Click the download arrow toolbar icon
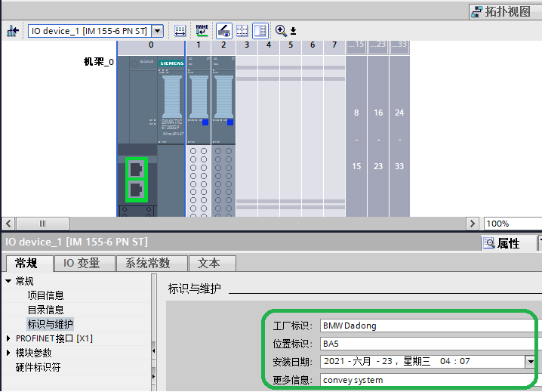The width and height of the screenshot is (542, 392). 293,31
